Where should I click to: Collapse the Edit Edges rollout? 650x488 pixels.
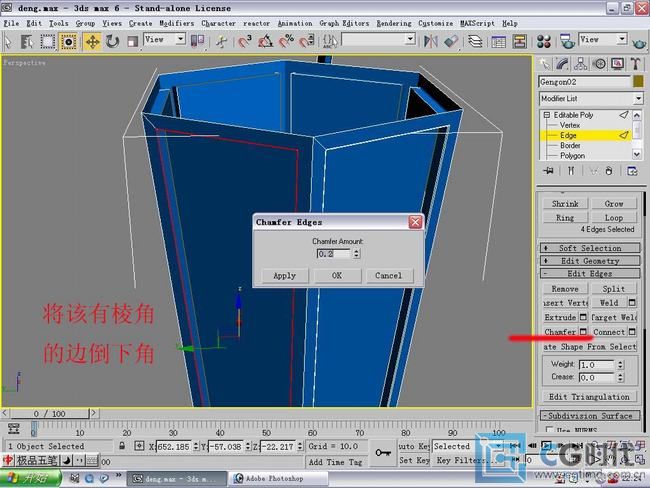(x=590, y=274)
